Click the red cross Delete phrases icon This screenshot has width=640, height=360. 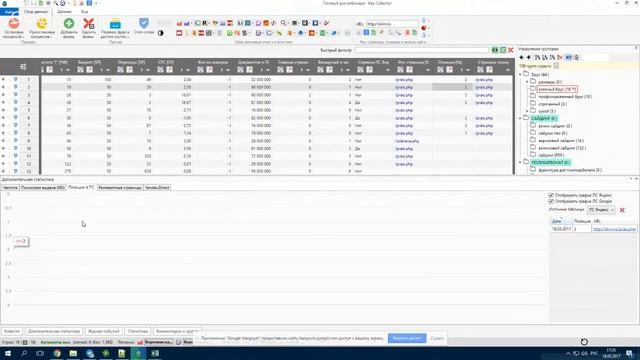click(x=89, y=24)
